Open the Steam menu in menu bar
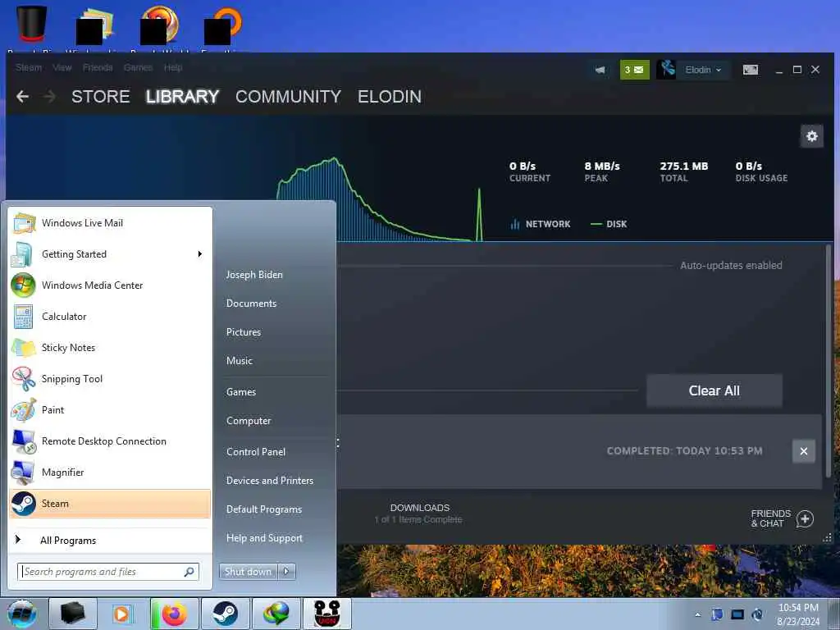The image size is (840, 630). click(29, 67)
